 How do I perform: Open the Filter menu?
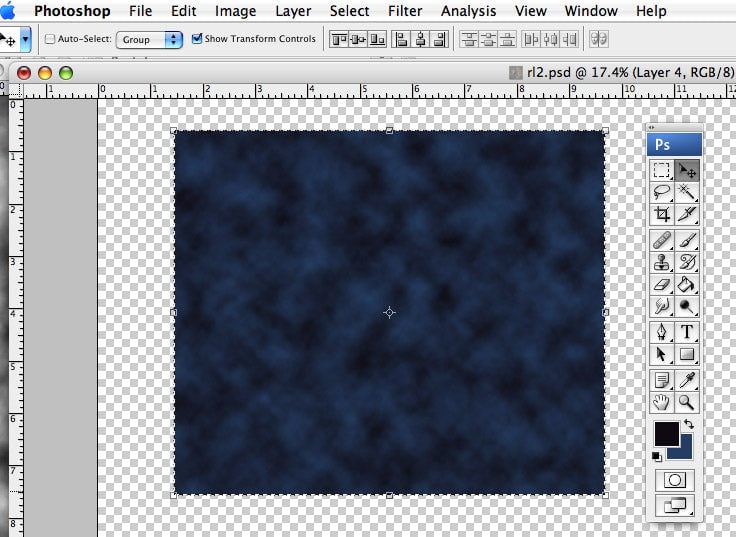tap(405, 11)
